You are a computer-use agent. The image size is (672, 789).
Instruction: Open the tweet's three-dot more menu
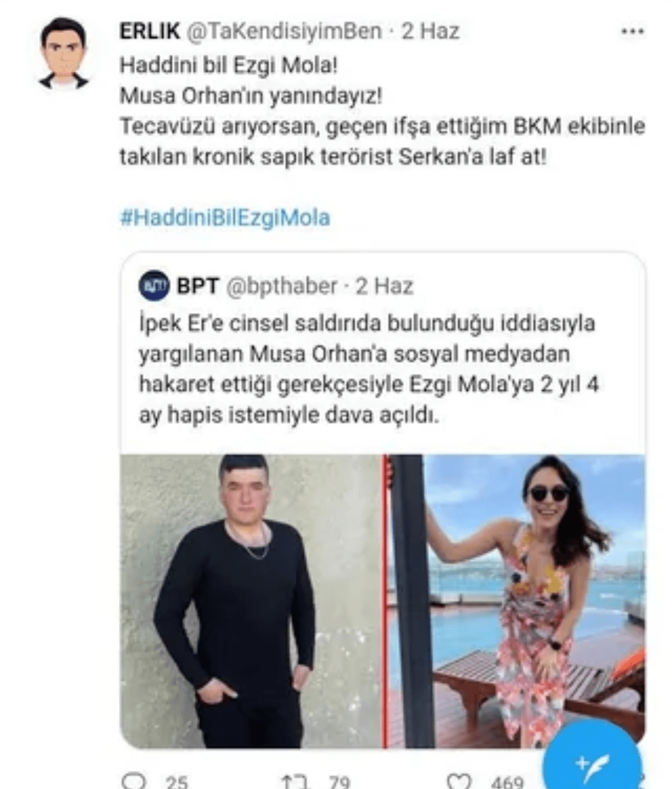coord(632,31)
